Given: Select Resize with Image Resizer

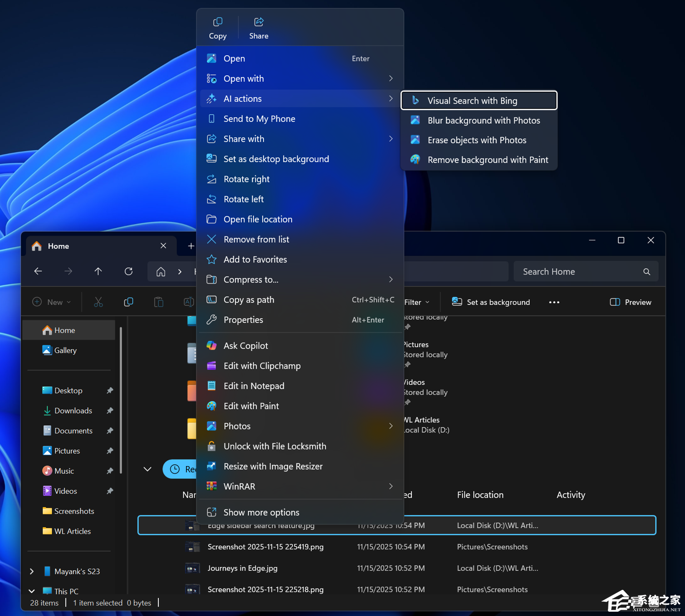Looking at the screenshot, I should (x=300, y=467).
